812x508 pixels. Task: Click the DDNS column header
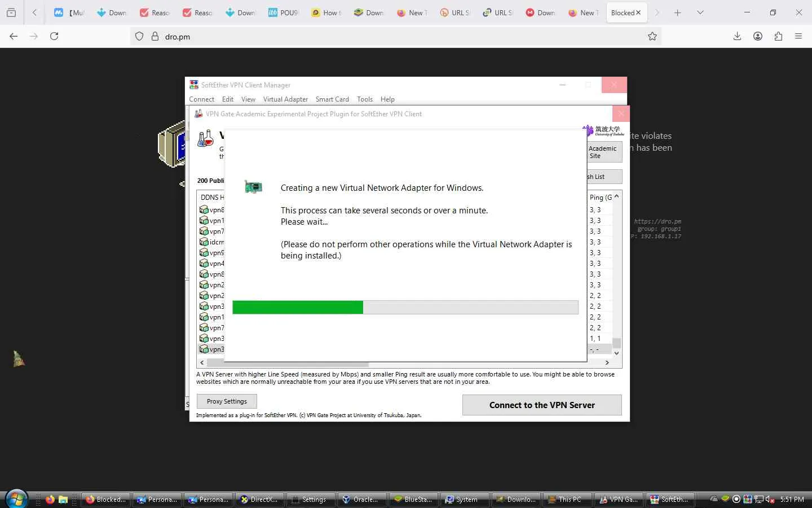tap(211, 197)
